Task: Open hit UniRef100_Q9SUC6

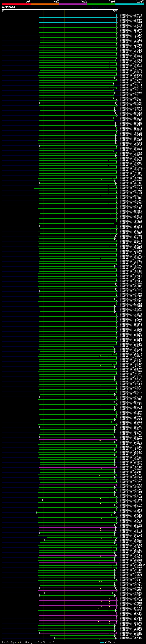Action: coord(131,17)
